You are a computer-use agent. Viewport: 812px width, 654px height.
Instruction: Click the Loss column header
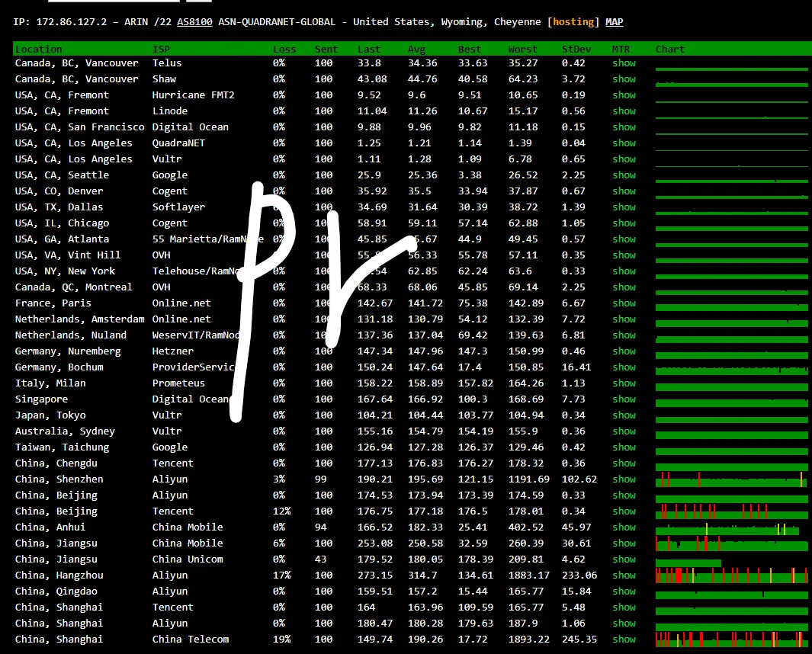(284, 50)
